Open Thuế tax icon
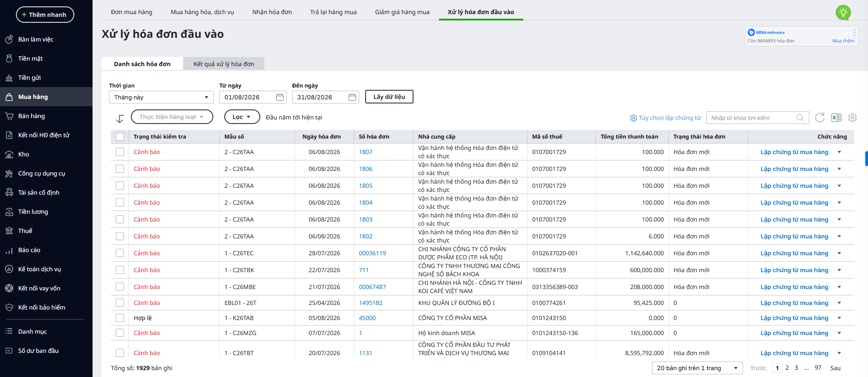 pos(9,231)
